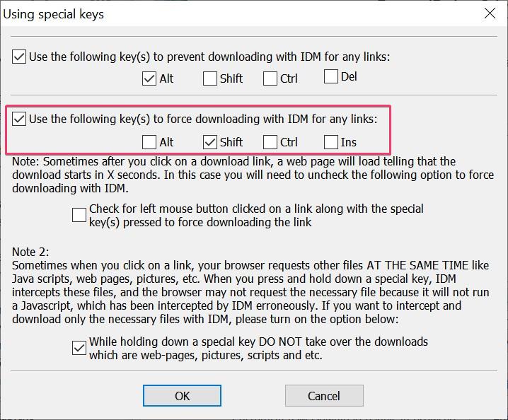
Task: Uncheck Alt key for prevent downloading
Action: (x=149, y=78)
